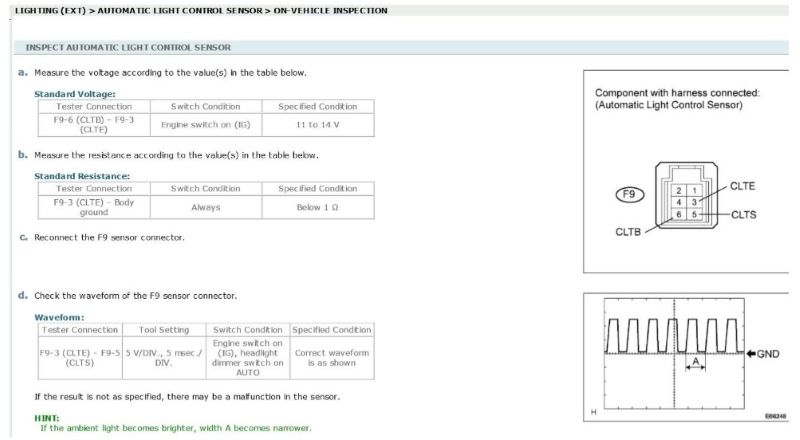Screen dimensions: 800x440
Task: Click the CLTS terminal label in diagram
Action: 744,214
